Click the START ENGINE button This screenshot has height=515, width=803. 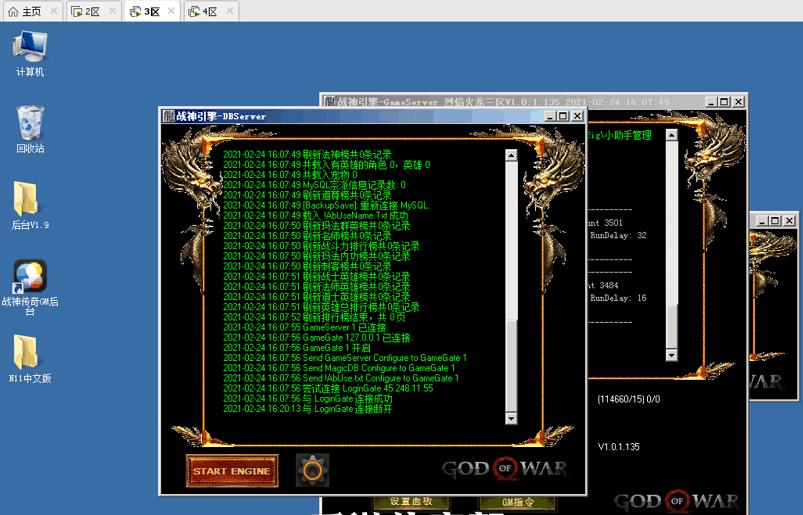[x=232, y=470]
